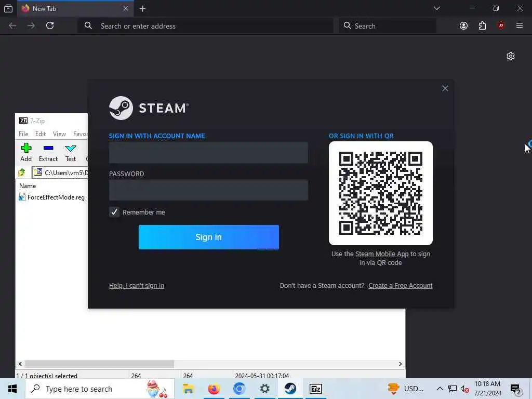Click the network tray icon
This screenshot has width=532, height=399.
pos(453,389)
